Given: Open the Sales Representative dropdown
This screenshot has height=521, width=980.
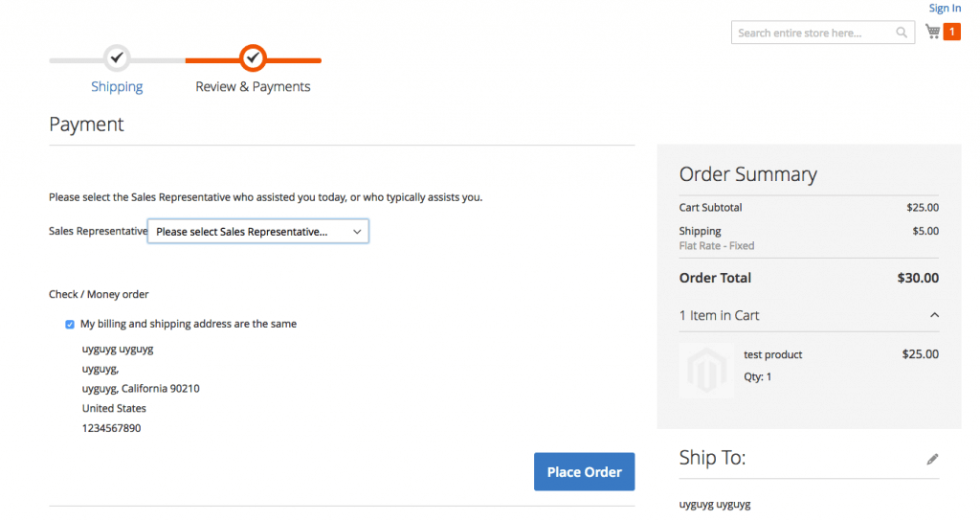Looking at the screenshot, I should pyautogui.click(x=257, y=232).
